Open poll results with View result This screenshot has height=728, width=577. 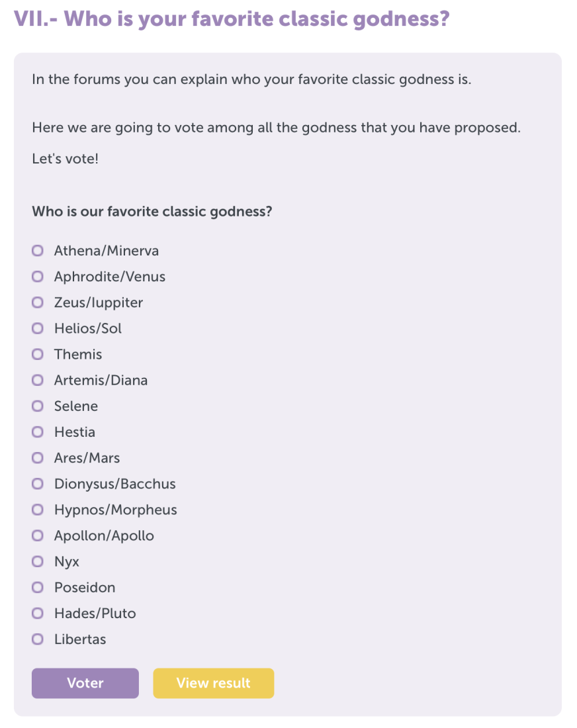tap(214, 684)
